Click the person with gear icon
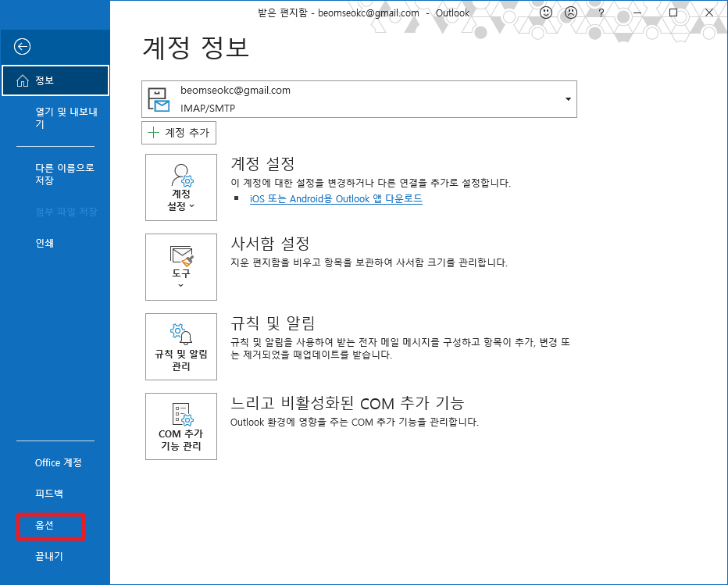Image resolution: width=728 pixels, height=585 pixels. (182, 175)
